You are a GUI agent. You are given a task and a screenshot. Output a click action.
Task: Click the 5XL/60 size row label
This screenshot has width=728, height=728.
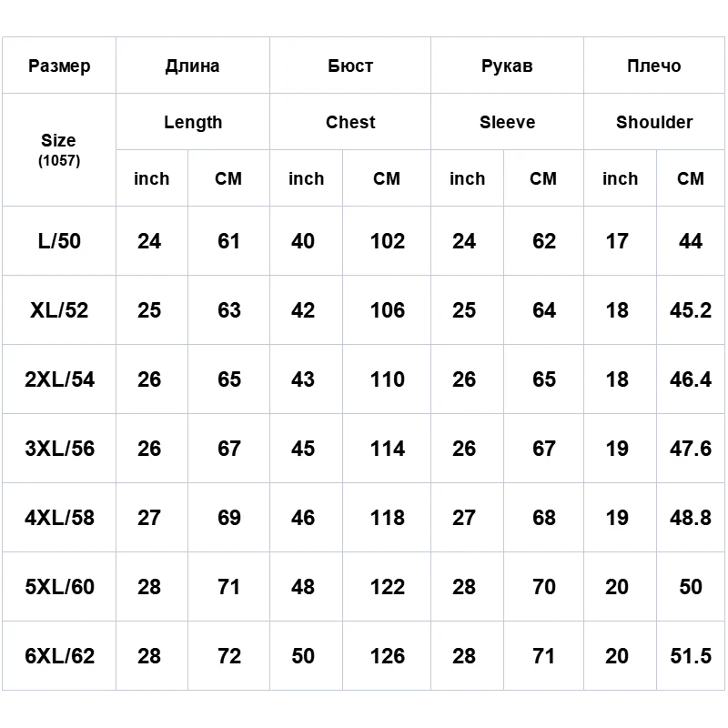(59, 587)
